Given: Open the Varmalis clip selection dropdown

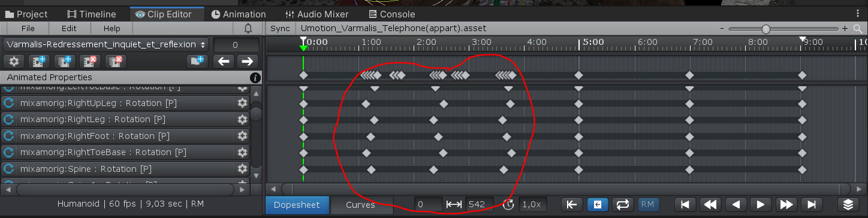Looking at the screenshot, I should (106, 44).
